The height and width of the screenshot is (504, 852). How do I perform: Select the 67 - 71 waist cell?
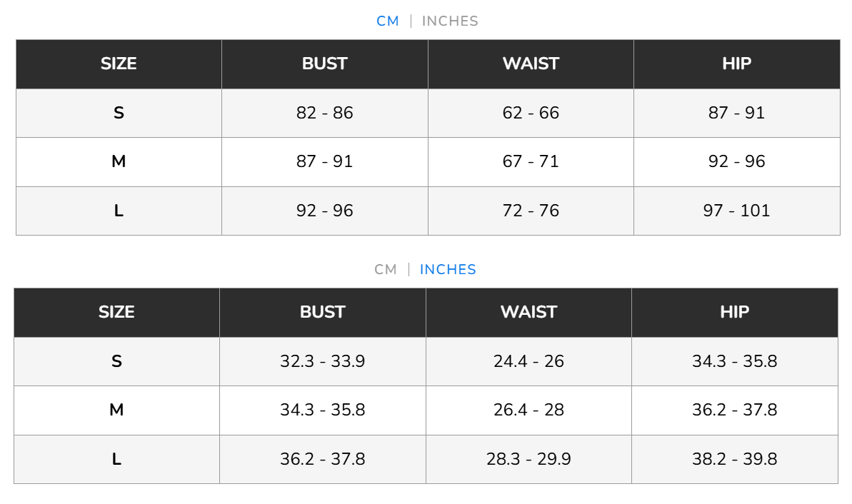tap(531, 161)
